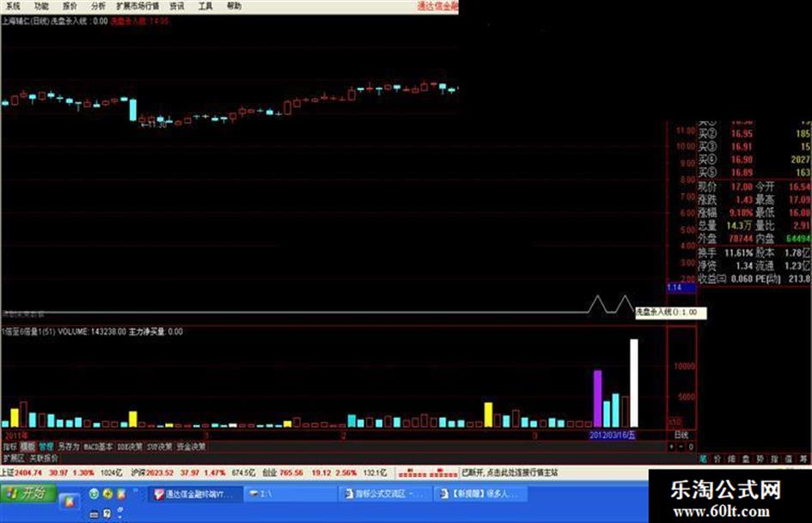Open 【新提醒】 browser taskbar window
The height and width of the screenshot is (523, 812).
coord(479,494)
